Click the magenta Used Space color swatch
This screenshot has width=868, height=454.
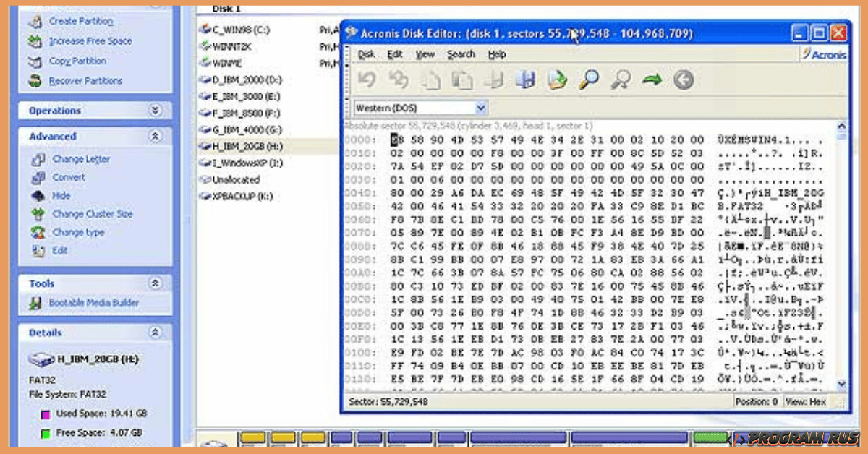coord(46,414)
